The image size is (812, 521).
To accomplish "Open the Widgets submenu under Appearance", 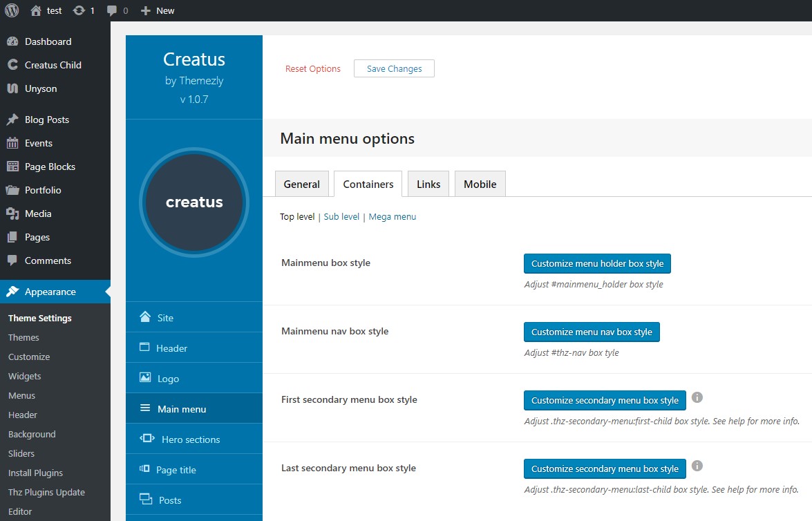I will [24, 376].
